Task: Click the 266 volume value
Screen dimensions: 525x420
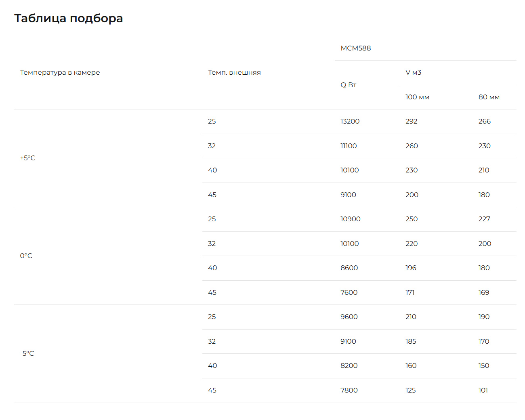Action: coord(484,121)
